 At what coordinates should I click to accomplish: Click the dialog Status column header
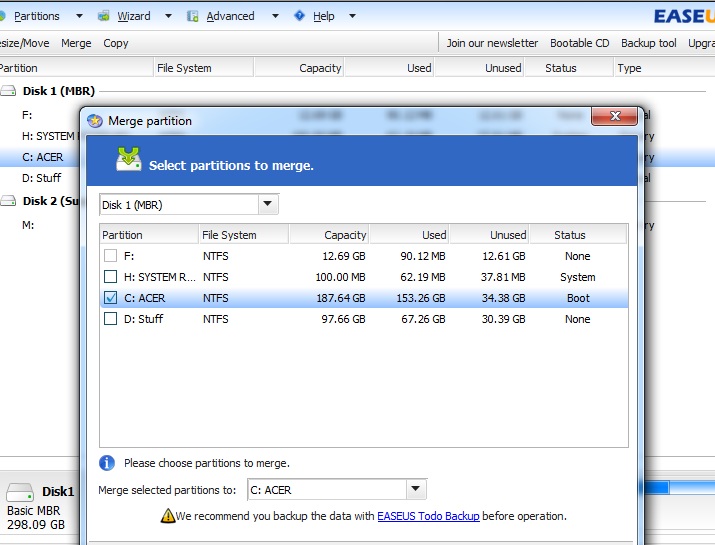point(578,235)
